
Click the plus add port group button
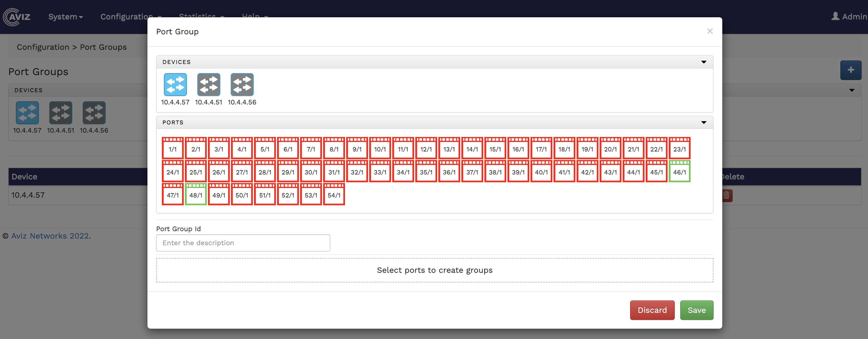850,70
